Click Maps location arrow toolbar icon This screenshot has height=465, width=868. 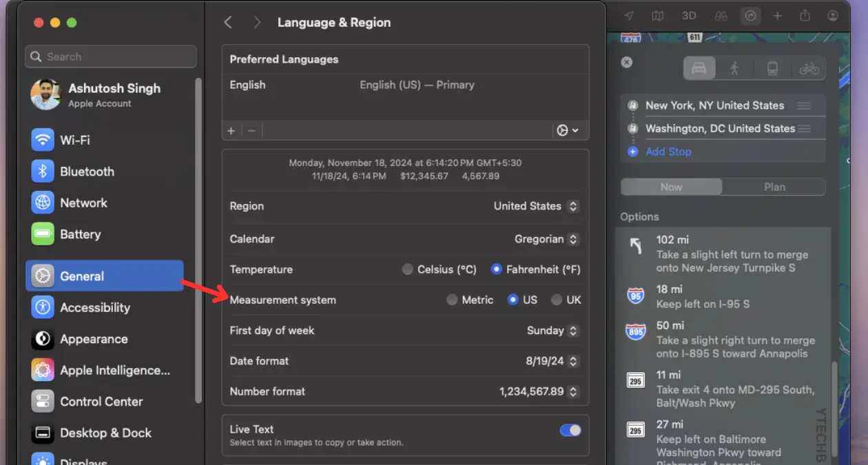point(629,16)
